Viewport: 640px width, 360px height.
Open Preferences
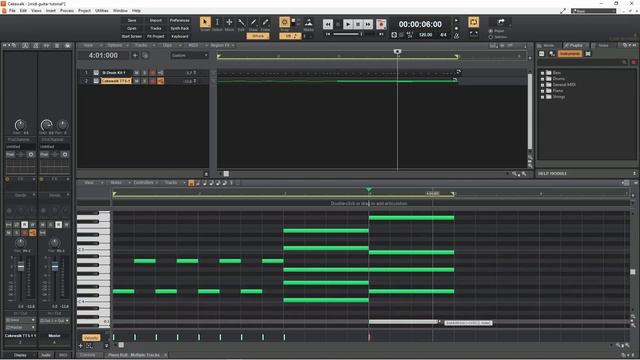pos(180,20)
